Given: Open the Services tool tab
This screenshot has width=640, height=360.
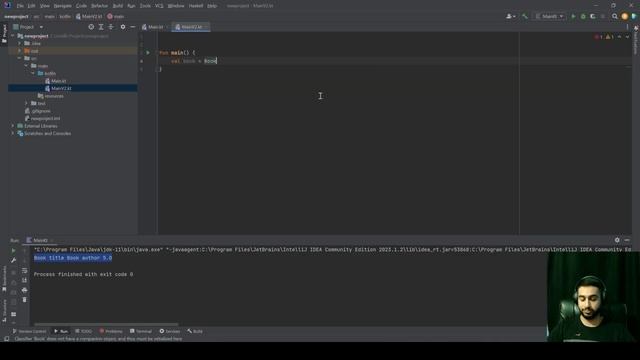Looking at the screenshot, I should click(x=170, y=331).
